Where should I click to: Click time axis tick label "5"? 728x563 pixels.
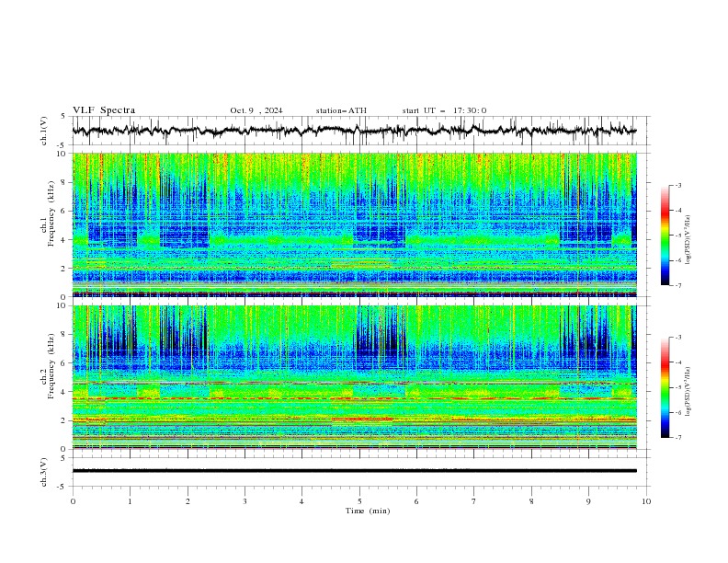coord(359,501)
